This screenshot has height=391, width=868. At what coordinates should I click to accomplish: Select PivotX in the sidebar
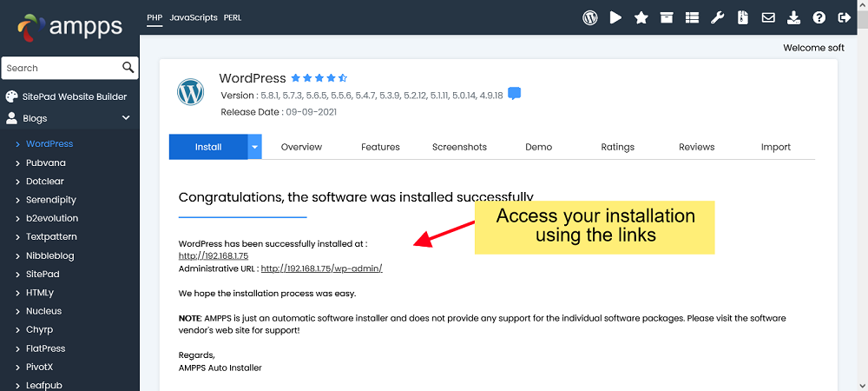coord(39,367)
